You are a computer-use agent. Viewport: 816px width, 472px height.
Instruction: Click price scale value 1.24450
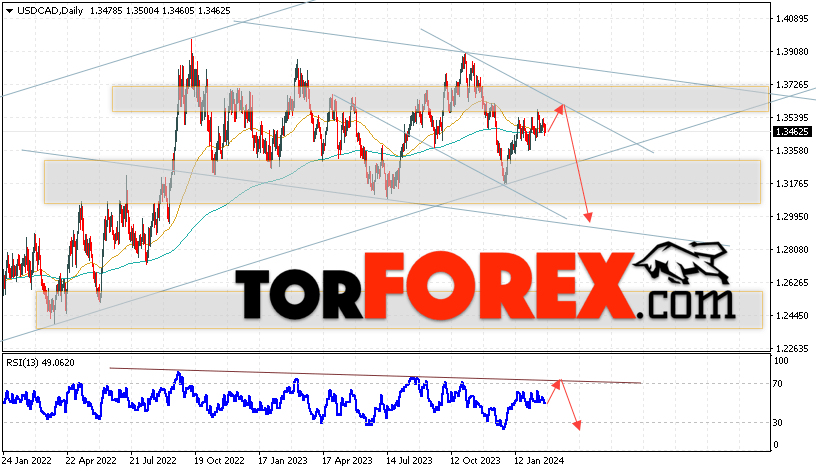[x=792, y=315]
